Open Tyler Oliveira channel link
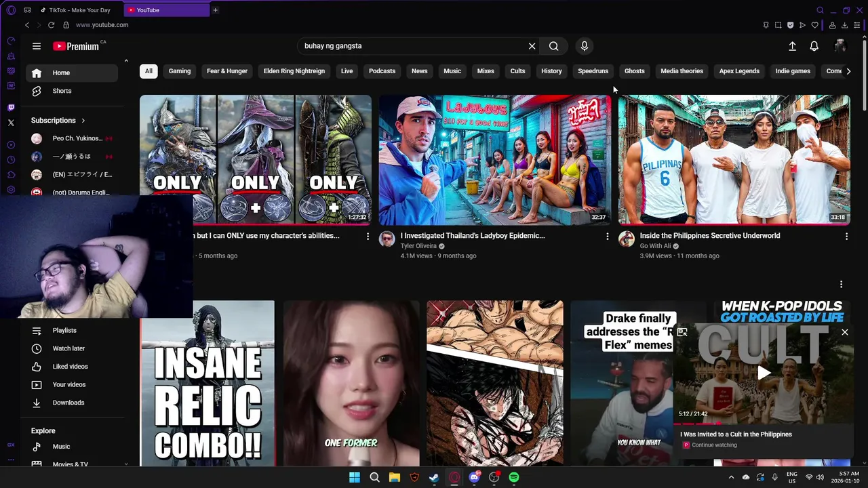Image resolution: width=868 pixels, height=488 pixels. click(418, 246)
